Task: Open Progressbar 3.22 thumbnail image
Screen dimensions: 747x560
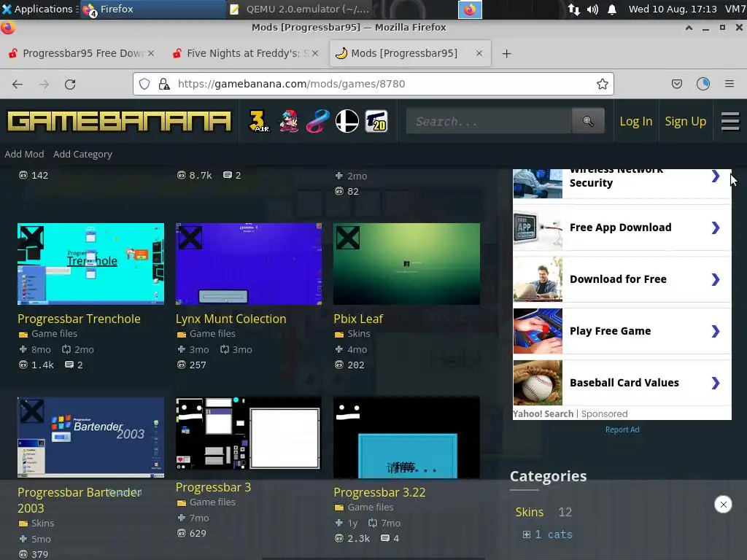Action: [x=407, y=437]
